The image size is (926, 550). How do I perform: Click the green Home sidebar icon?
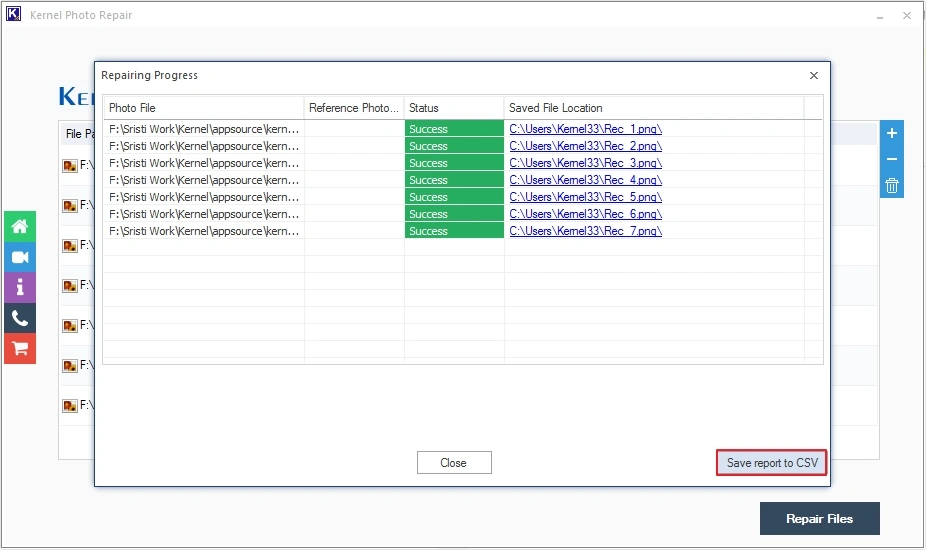[20, 226]
